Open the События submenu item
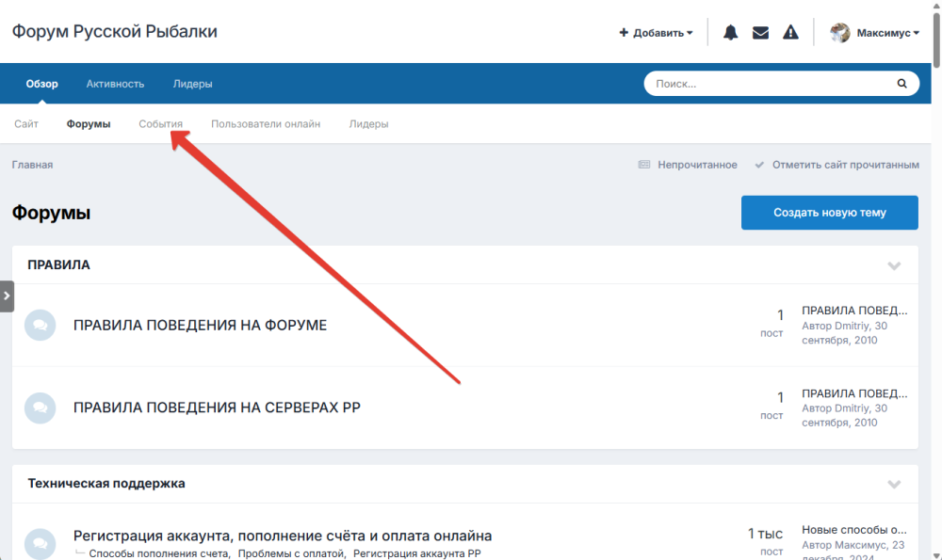The image size is (942, 560). click(x=160, y=124)
